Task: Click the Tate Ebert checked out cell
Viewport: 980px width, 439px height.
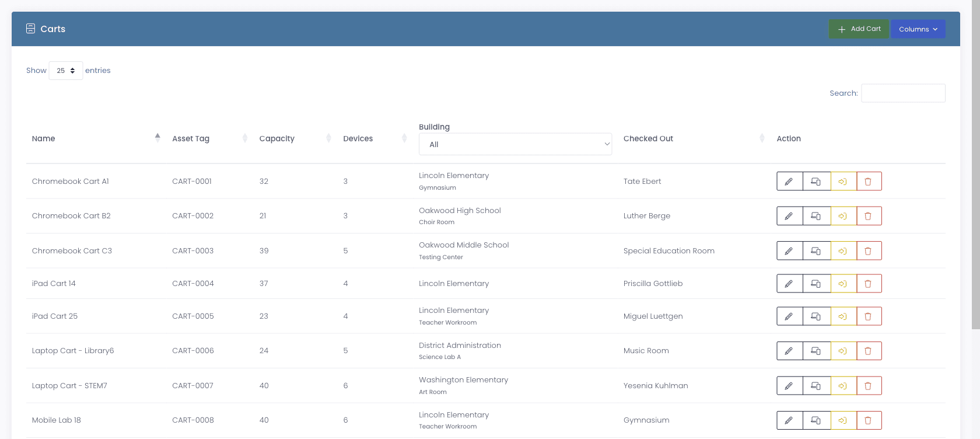Action: (x=642, y=181)
